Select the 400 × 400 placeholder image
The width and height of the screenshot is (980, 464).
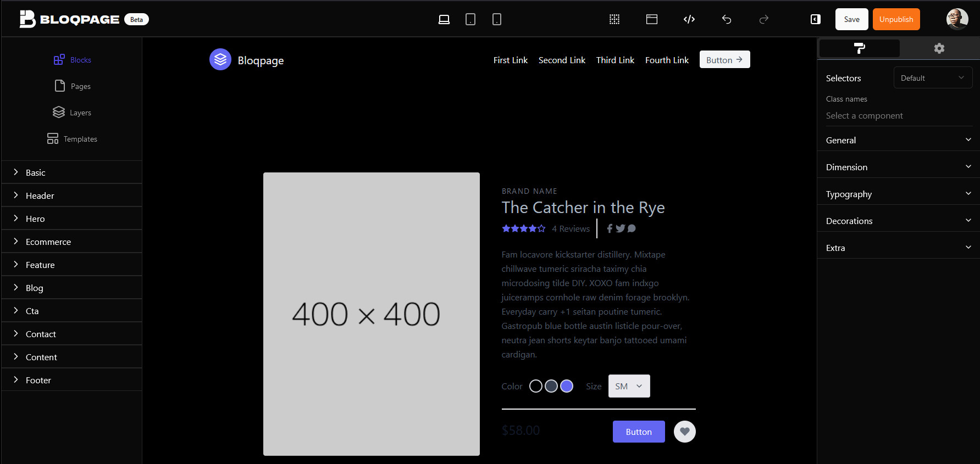point(372,314)
